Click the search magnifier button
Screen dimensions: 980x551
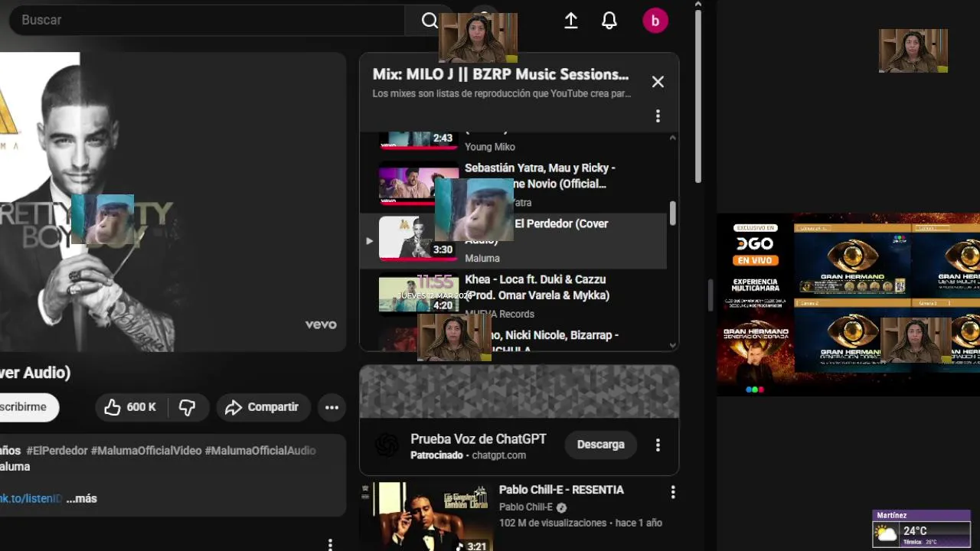(x=430, y=21)
